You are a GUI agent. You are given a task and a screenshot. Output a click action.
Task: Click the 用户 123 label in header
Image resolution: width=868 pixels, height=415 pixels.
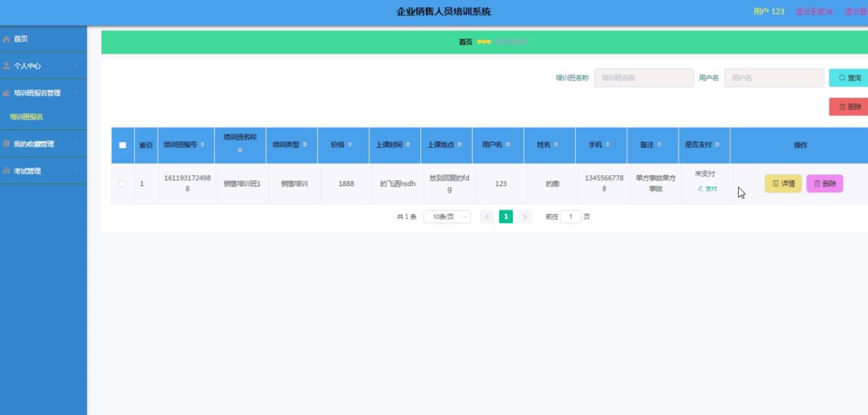(769, 11)
